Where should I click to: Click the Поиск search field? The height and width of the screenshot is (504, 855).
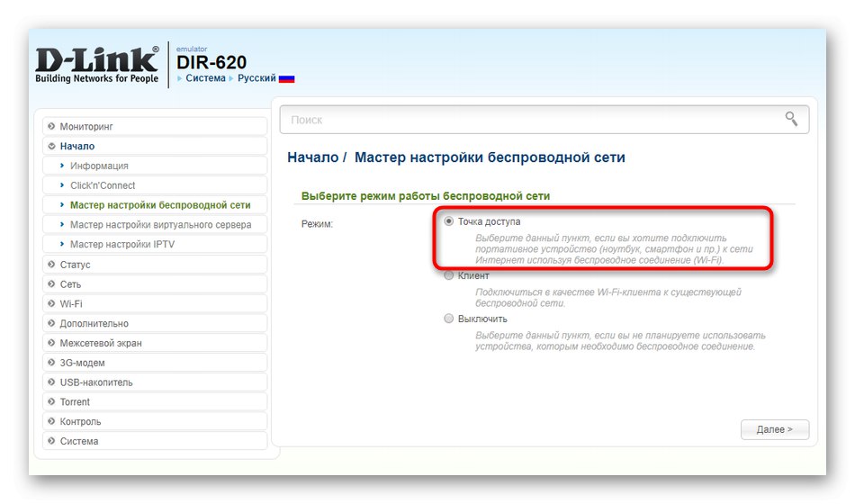544,120
